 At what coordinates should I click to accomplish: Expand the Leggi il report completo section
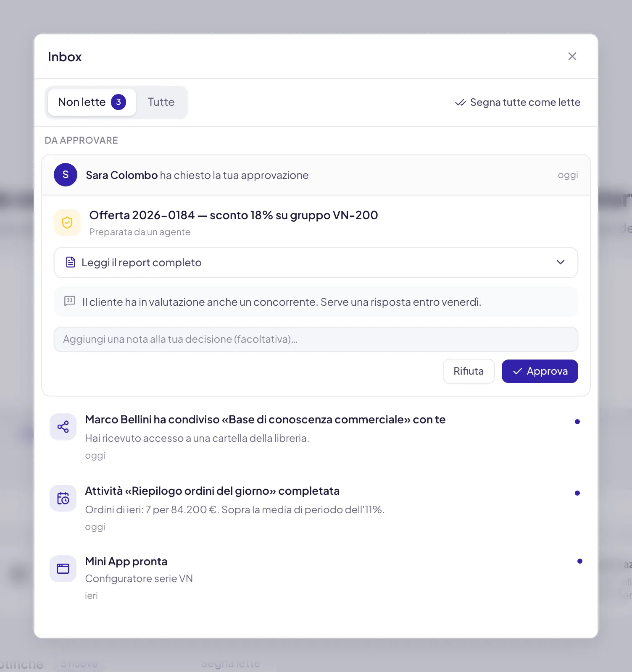(x=316, y=262)
